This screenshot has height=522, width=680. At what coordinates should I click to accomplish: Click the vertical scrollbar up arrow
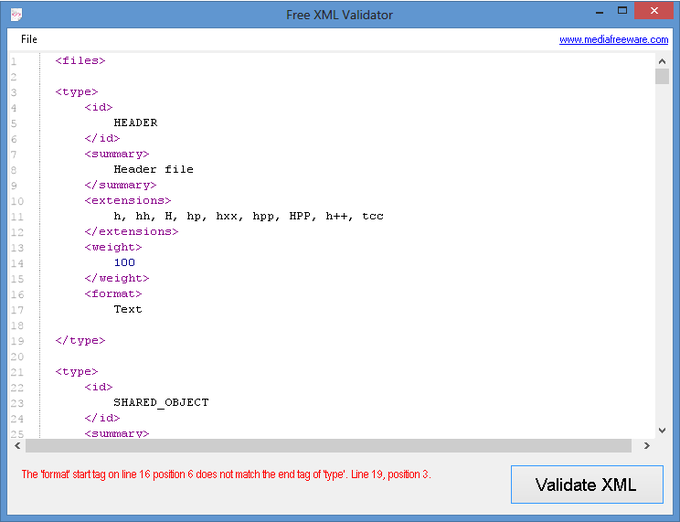(x=661, y=60)
